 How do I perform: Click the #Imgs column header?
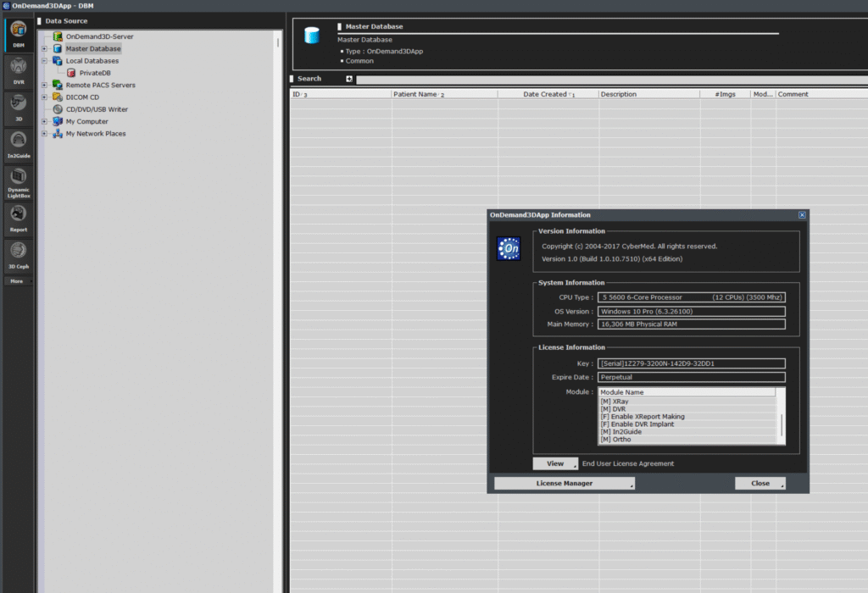pos(726,95)
